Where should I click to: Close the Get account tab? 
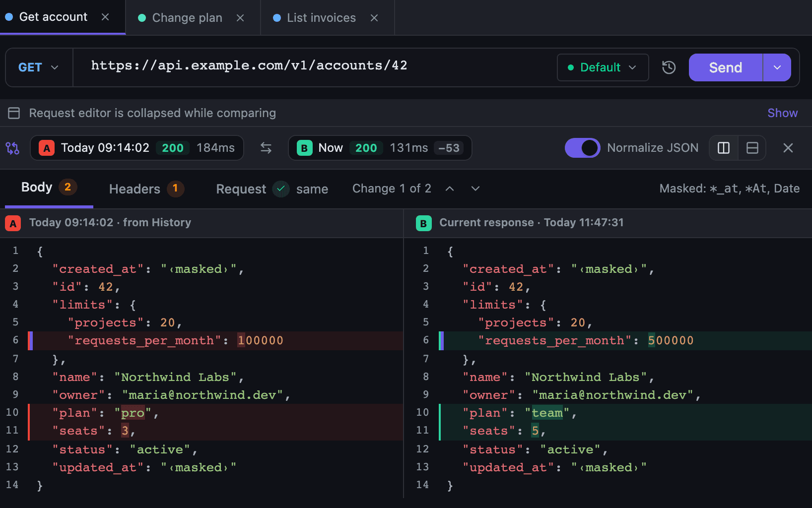[105, 17]
